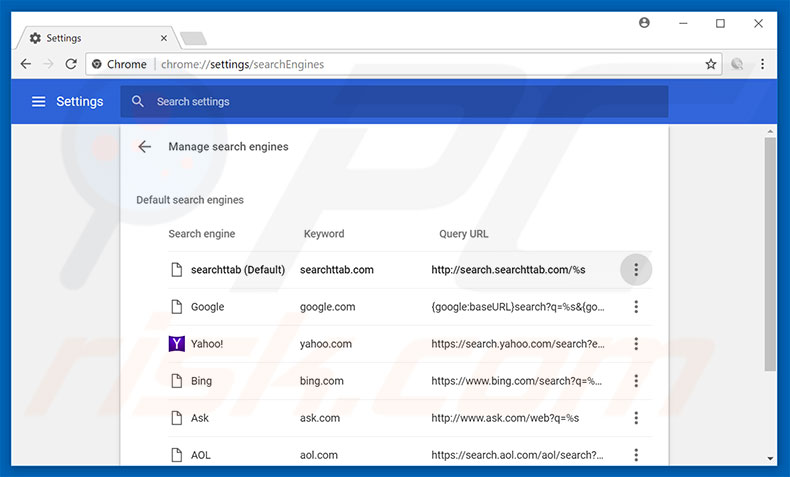Go back from Manage search engines
Image resolution: width=790 pixels, height=477 pixels.
(x=145, y=147)
